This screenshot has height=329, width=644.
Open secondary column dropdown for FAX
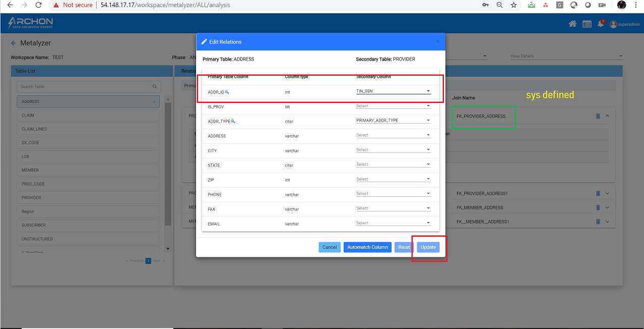click(394, 208)
